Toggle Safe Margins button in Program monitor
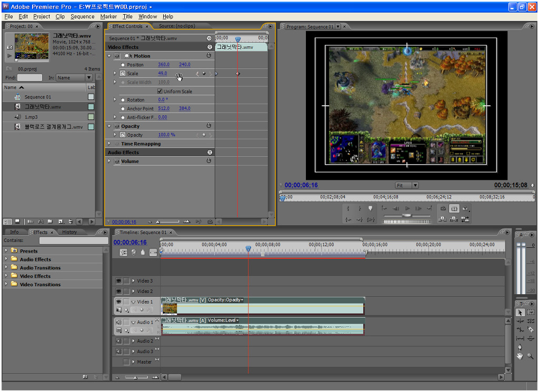Viewport: 539px width, 392px height. coord(454,209)
